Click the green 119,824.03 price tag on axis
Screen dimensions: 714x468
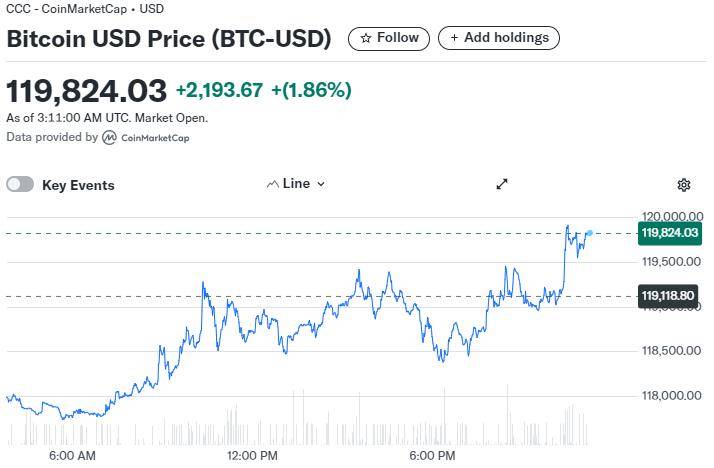point(670,233)
